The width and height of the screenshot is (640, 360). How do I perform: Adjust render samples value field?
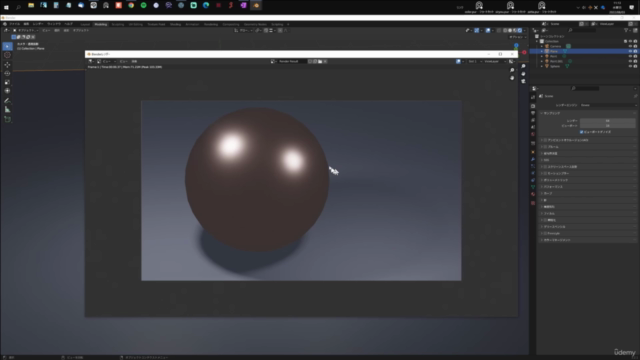point(608,121)
